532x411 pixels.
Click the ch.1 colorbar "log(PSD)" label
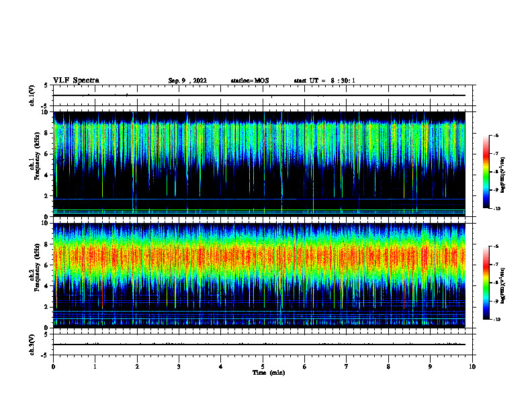point(503,175)
